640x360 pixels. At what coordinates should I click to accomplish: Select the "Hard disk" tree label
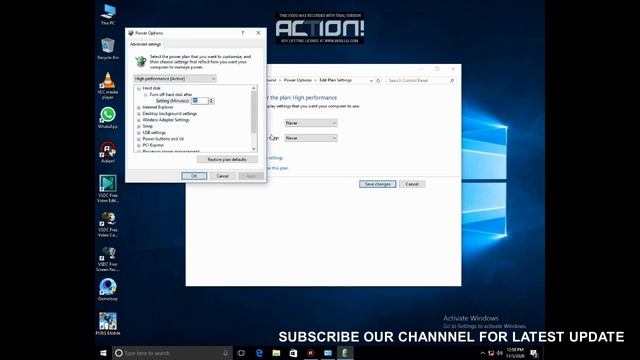click(151, 88)
